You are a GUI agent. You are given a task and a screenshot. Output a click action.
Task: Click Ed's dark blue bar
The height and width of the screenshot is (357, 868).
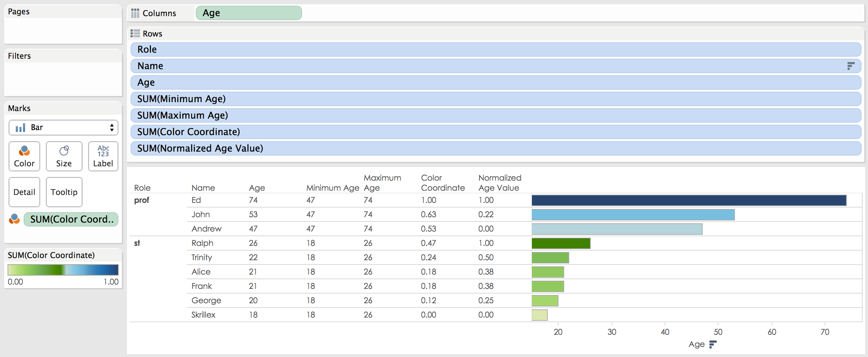689,200
